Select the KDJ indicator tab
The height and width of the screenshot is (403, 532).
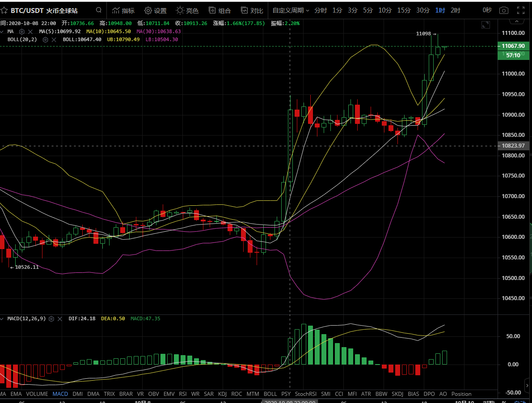coord(222,394)
